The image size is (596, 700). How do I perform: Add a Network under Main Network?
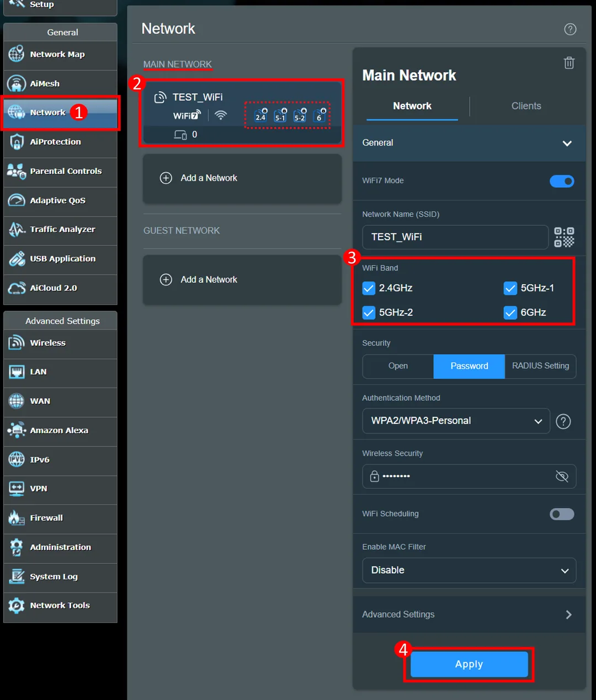point(242,178)
